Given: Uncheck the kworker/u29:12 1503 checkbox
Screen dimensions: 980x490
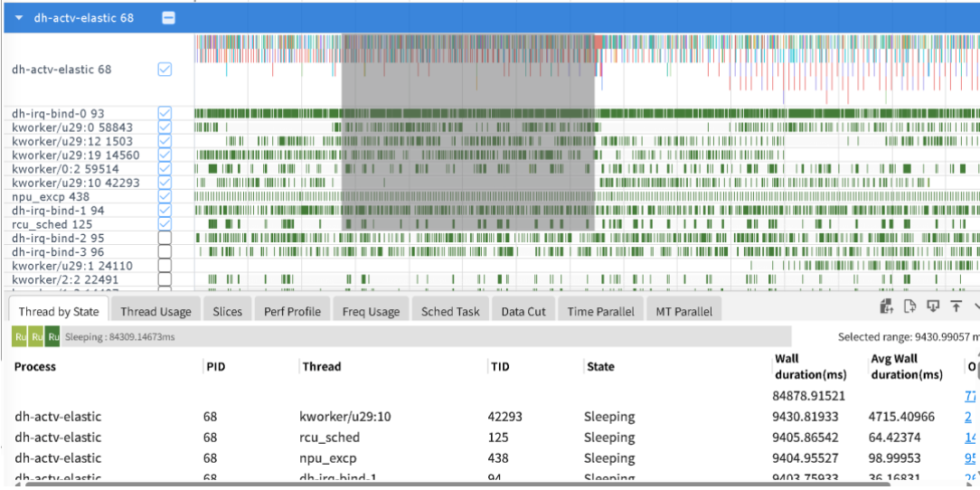Looking at the screenshot, I should point(165,141).
